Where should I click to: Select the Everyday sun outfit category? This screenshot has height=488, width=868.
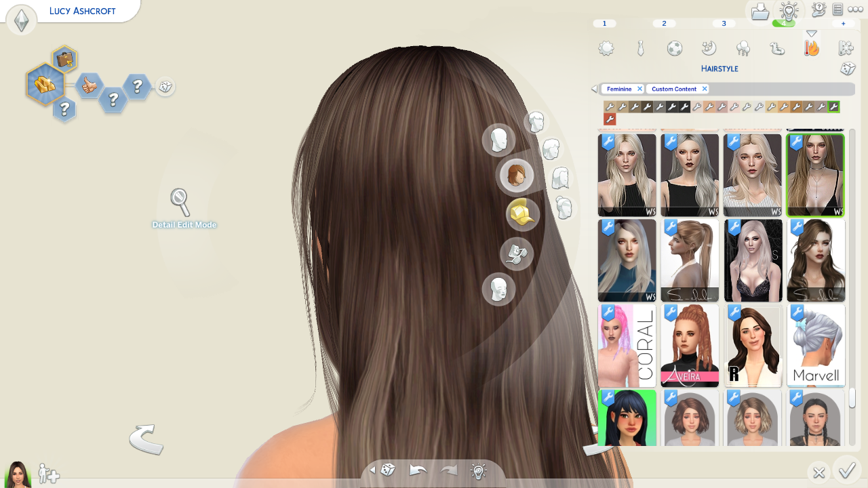pyautogui.click(x=606, y=48)
